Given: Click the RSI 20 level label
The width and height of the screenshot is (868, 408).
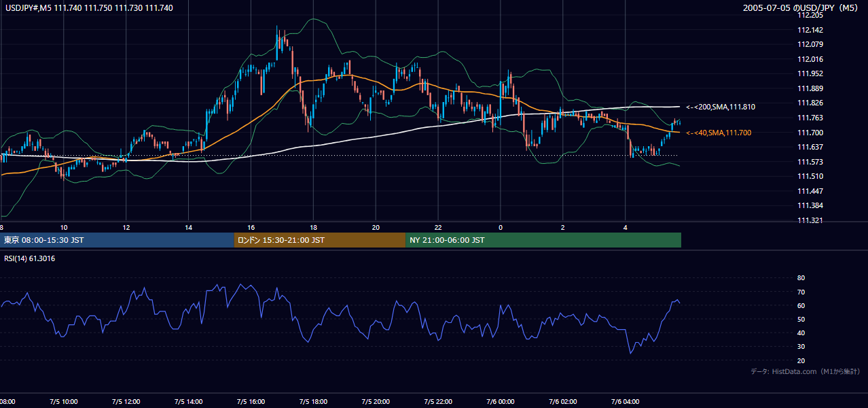Looking at the screenshot, I should [x=801, y=360].
